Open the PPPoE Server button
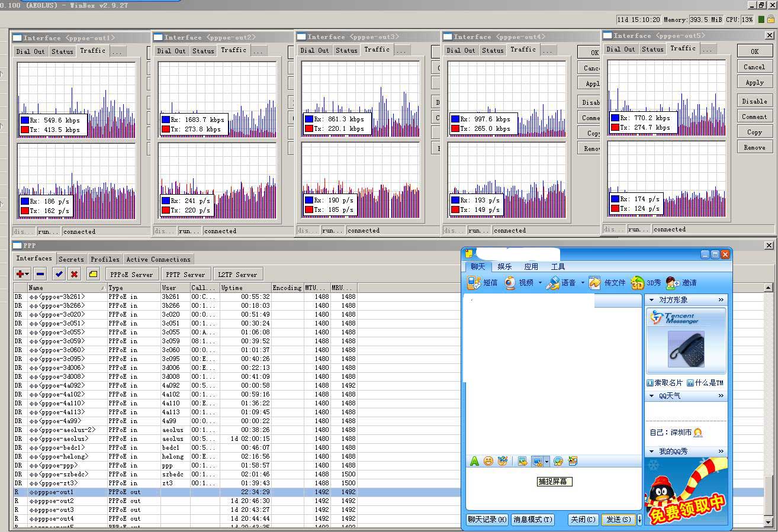778x532 pixels. pyautogui.click(x=131, y=275)
